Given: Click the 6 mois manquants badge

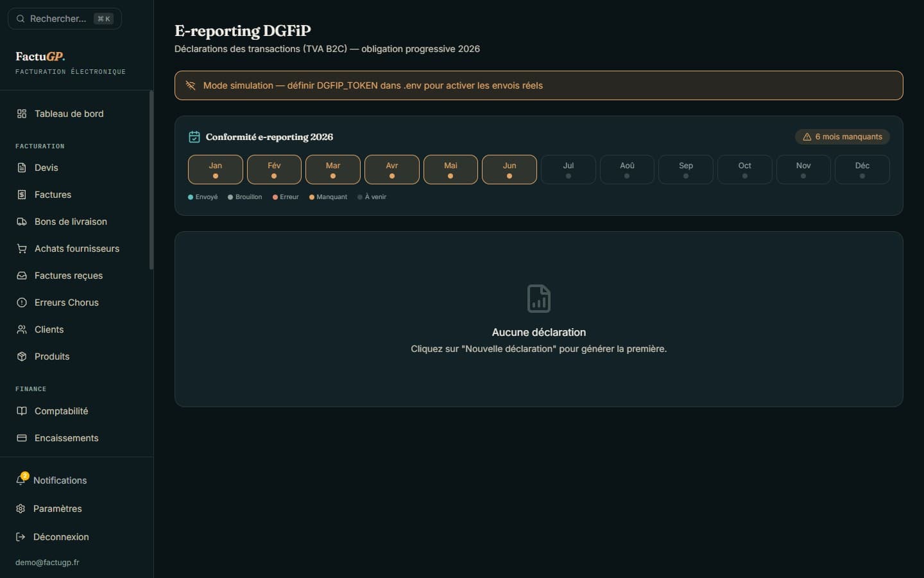Looking at the screenshot, I should 843,137.
